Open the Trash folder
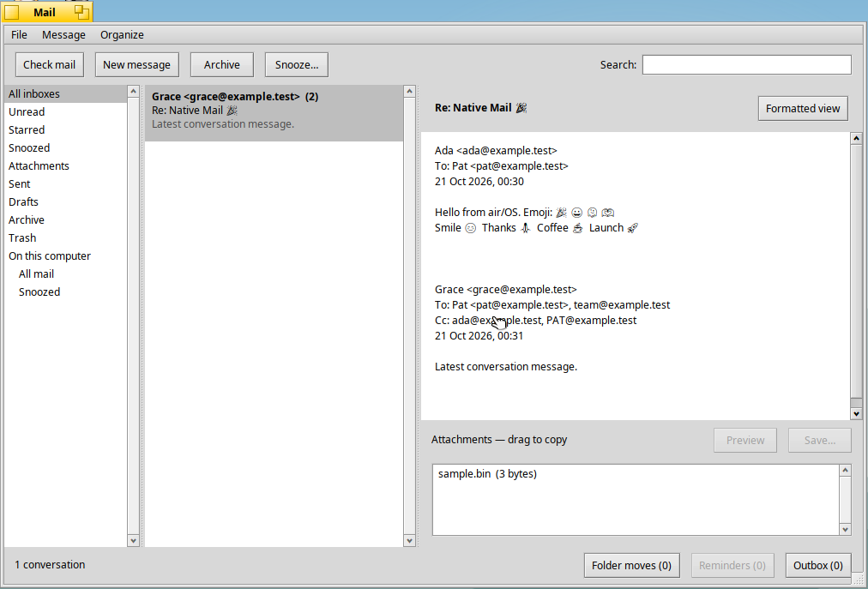The height and width of the screenshot is (589, 868). point(66,238)
